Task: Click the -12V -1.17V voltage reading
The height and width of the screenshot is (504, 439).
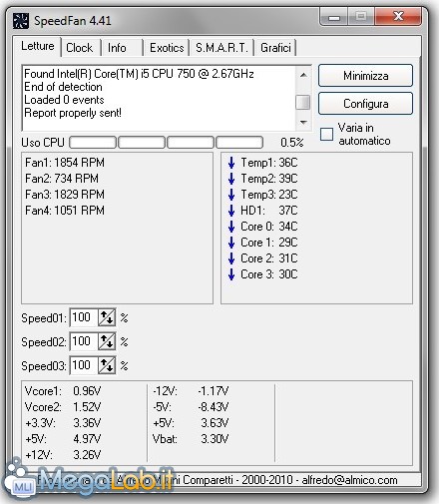Action: coord(191,391)
